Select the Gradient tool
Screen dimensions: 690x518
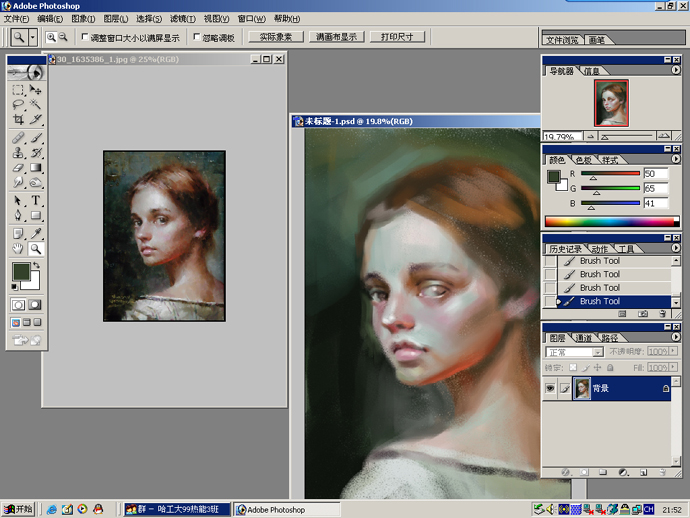(35, 167)
